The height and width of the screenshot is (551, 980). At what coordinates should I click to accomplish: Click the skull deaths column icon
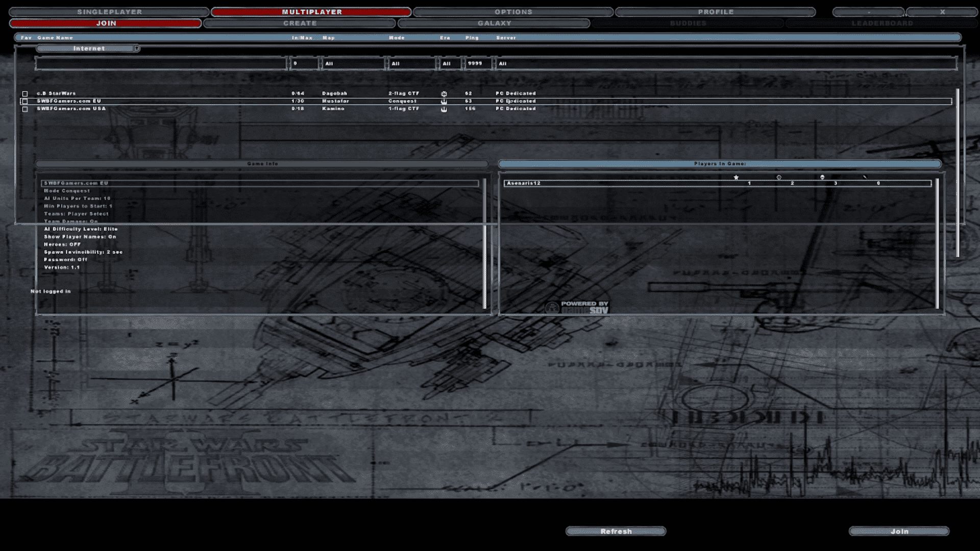822,178
